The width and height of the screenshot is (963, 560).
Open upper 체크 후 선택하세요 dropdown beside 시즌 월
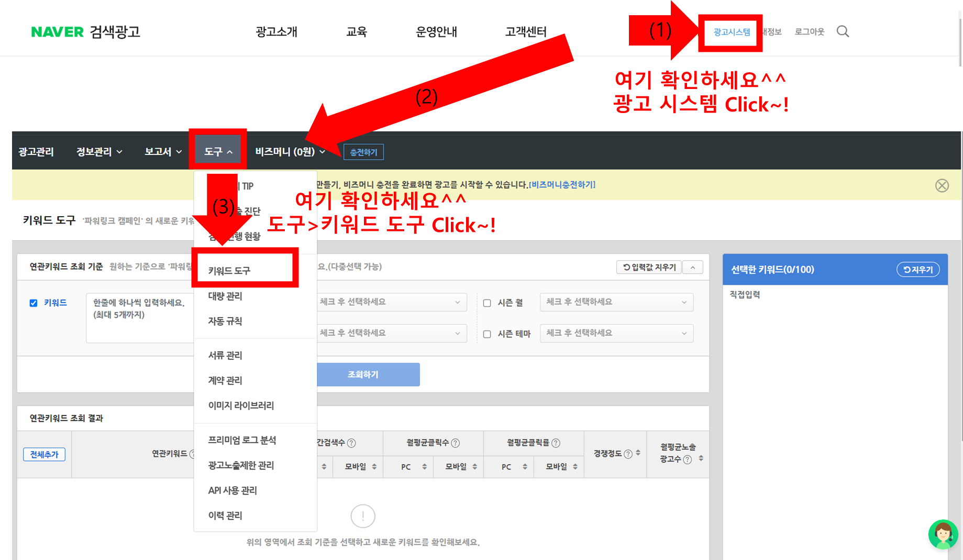point(392,302)
